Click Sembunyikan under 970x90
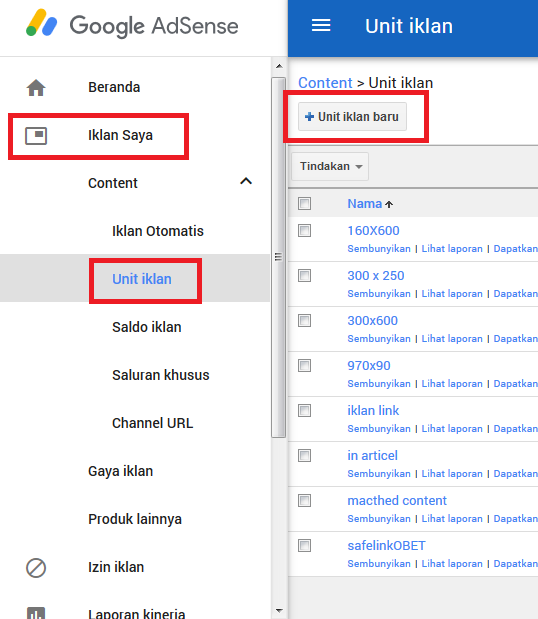The height and width of the screenshot is (619, 538). [x=379, y=384]
